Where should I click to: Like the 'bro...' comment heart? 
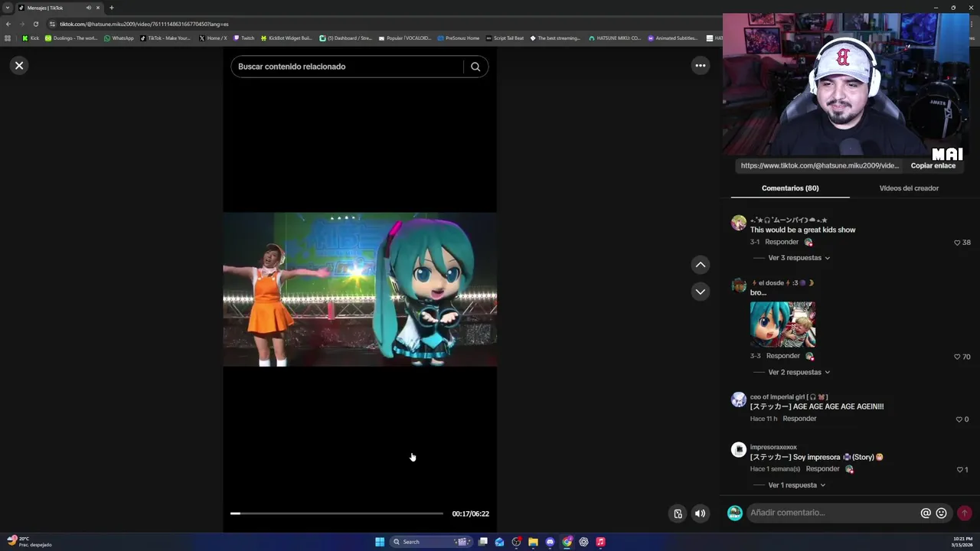(x=957, y=357)
